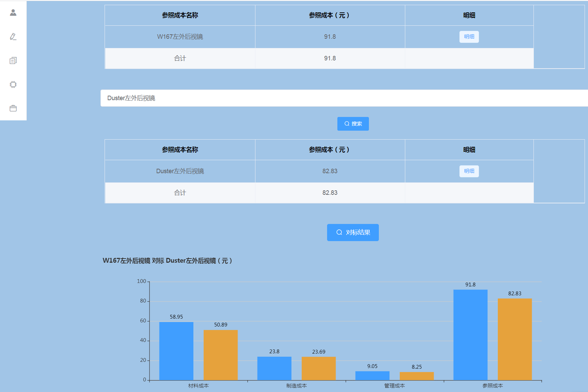Click the blue 参照成本 bar labeled 91.8

point(470,335)
